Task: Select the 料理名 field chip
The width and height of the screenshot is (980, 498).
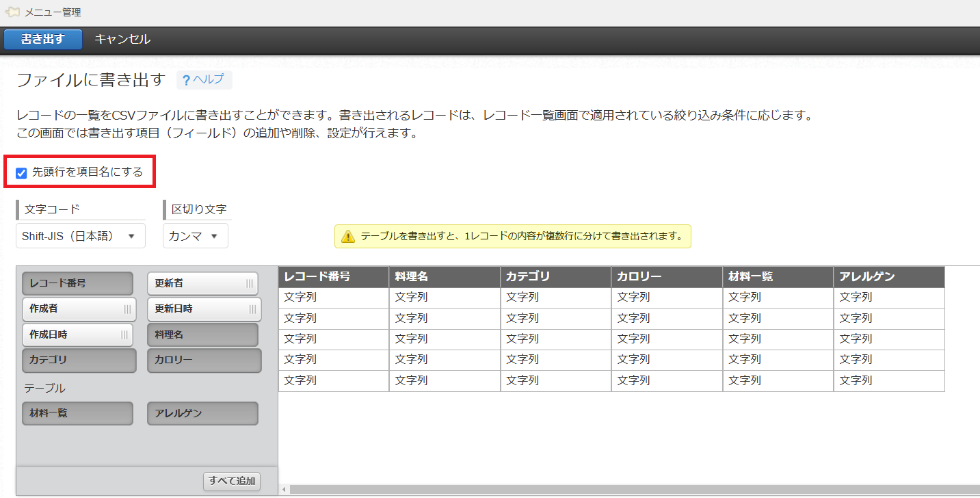Action: coord(202,335)
